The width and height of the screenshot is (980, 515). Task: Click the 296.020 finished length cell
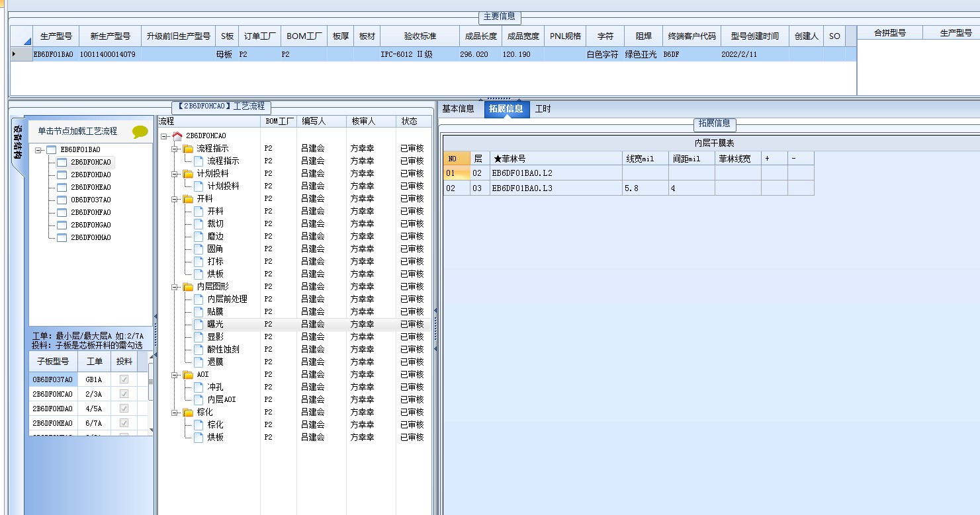[x=480, y=55]
